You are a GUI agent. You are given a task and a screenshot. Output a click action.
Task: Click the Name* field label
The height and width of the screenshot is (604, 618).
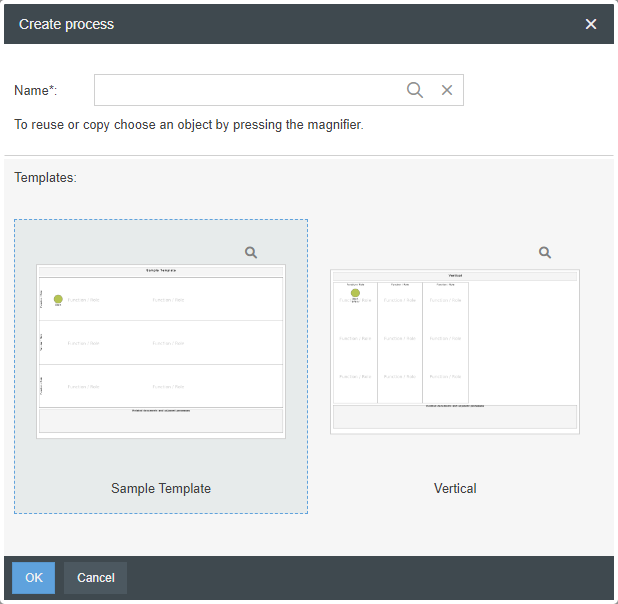click(x=36, y=91)
